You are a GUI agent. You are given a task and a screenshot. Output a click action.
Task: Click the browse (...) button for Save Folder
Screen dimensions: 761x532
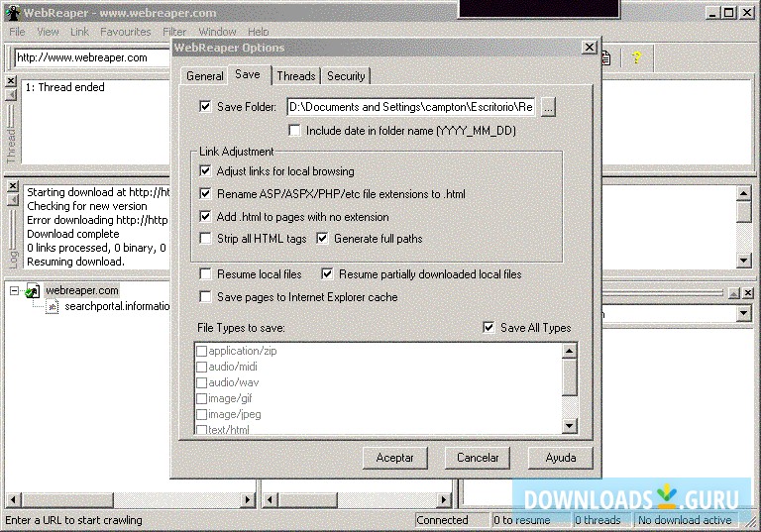coord(548,107)
